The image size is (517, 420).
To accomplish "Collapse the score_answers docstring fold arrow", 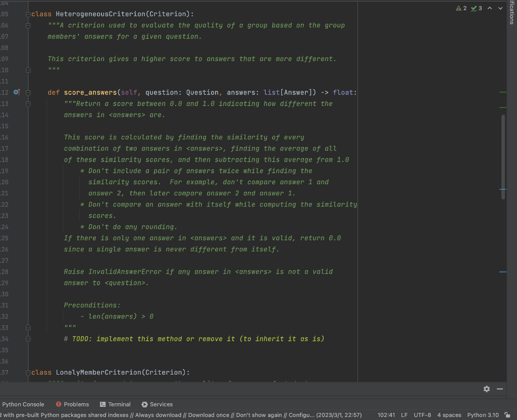I will click(28, 103).
